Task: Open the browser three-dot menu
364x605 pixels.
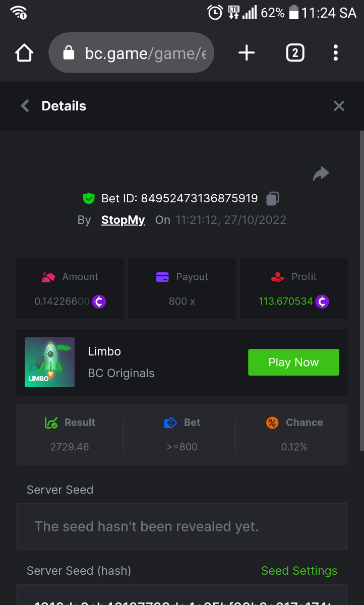Action: [x=336, y=53]
